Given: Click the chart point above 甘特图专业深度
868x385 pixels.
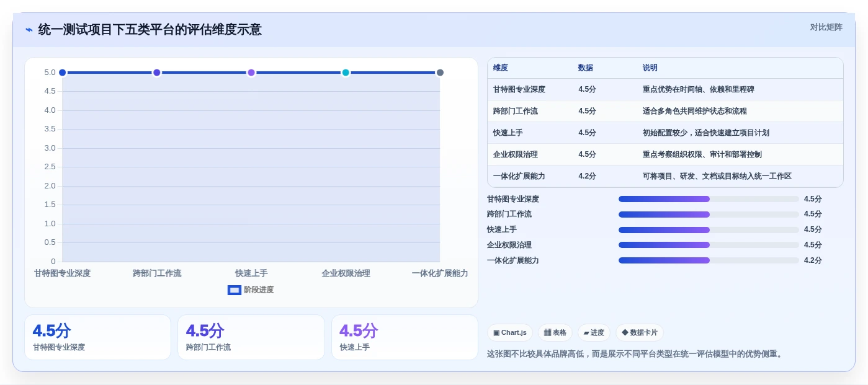Looking at the screenshot, I should 62,73.
